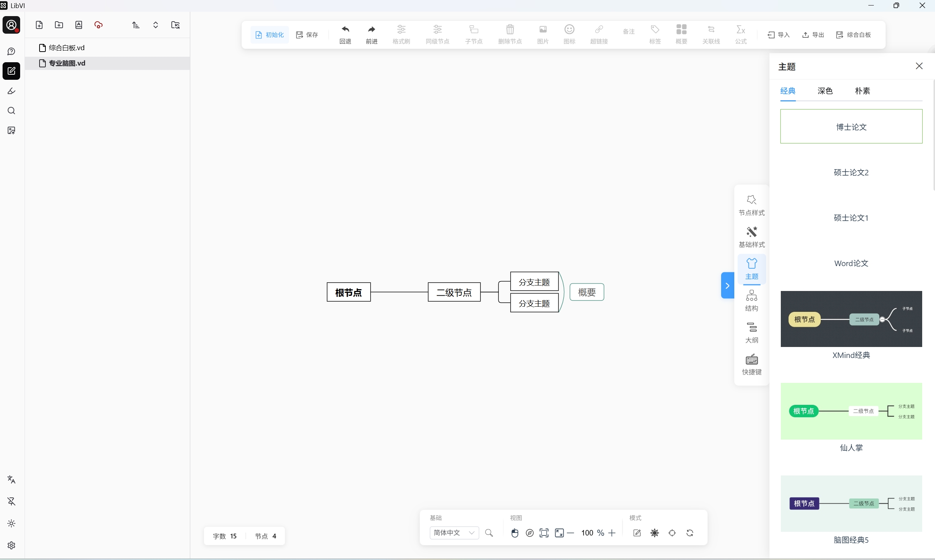Image resolution: width=935 pixels, height=560 pixels.
Task: Open the 图标 emoji icon picker
Action: [x=569, y=34]
